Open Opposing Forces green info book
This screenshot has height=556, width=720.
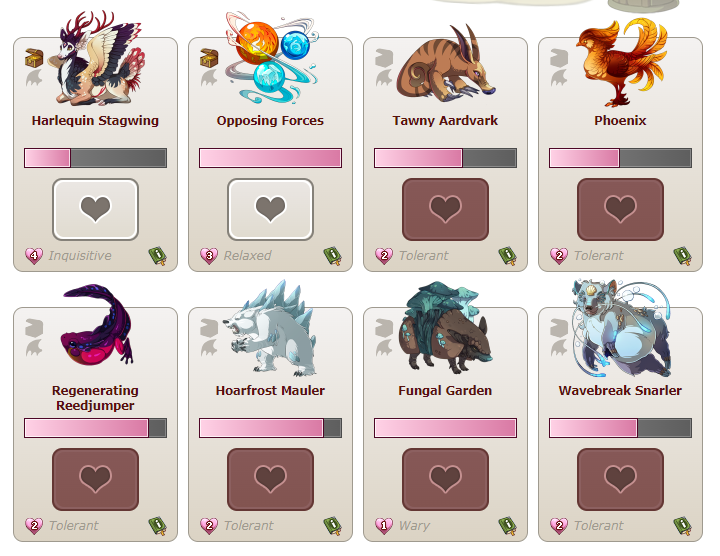[332, 256]
